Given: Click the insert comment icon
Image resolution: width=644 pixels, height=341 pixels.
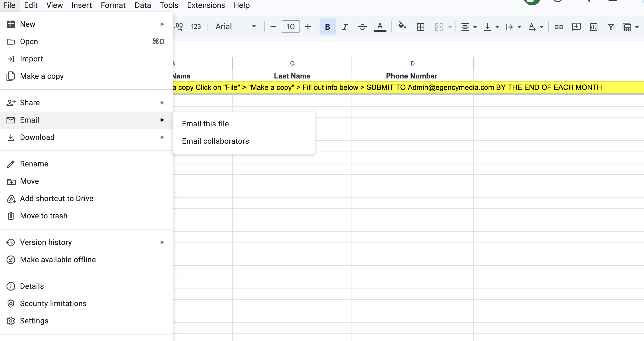Looking at the screenshot, I should pos(576,27).
